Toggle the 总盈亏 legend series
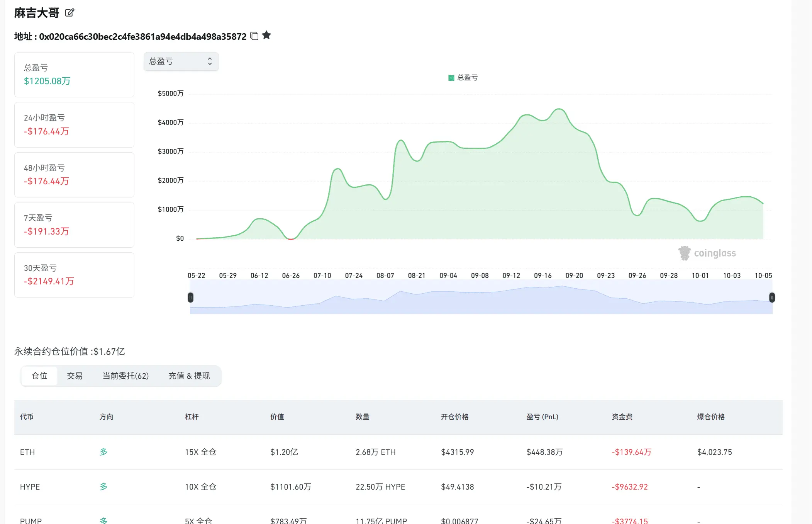 [x=463, y=78]
